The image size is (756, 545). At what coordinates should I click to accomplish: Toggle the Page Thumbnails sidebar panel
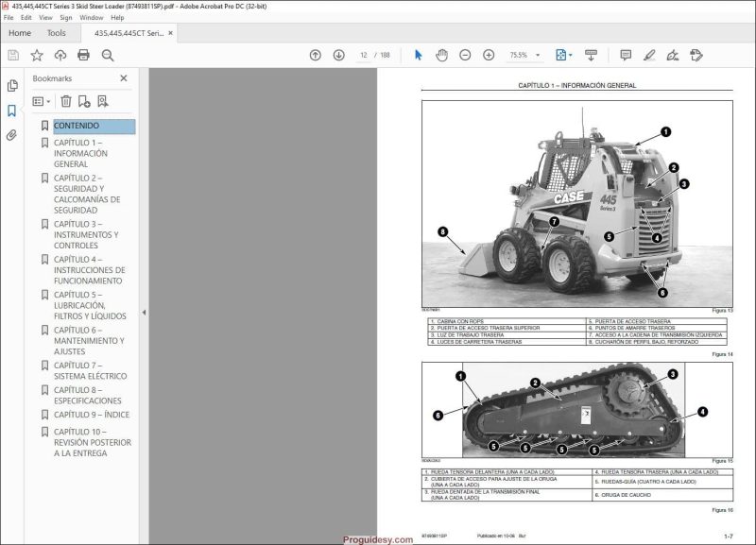tap(12, 85)
